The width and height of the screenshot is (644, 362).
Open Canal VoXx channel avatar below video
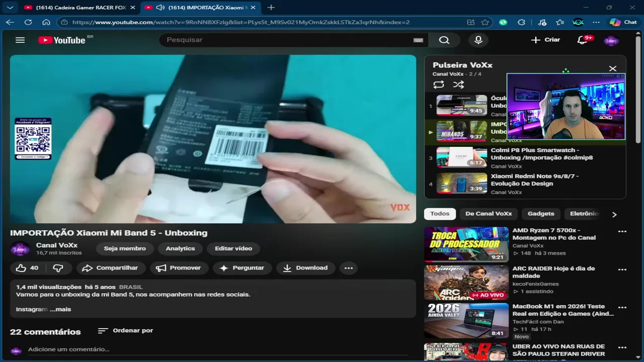[20, 249]
